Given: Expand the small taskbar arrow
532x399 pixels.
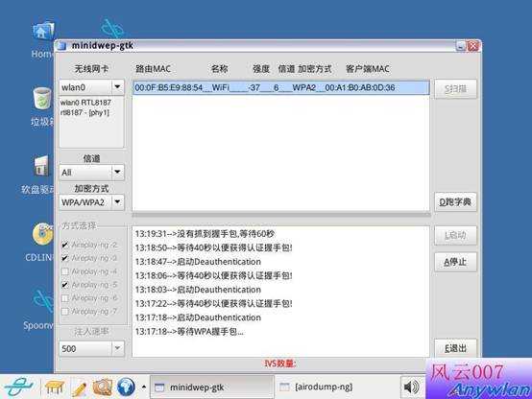Looking at the screenshot, I should [144, 387].
